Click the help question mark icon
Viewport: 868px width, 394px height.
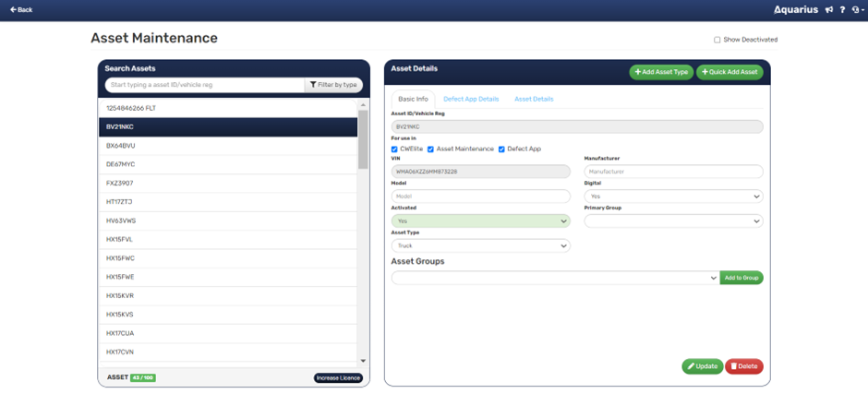842,9
